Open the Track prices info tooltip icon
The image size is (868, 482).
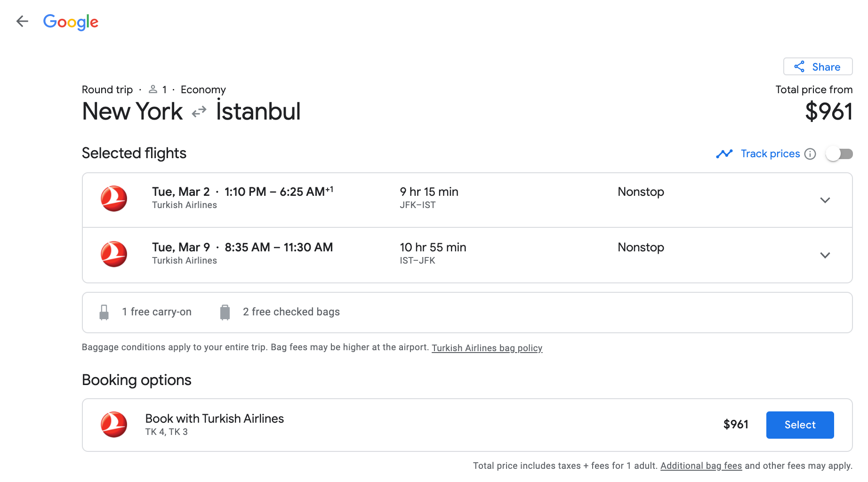point(810,154)
